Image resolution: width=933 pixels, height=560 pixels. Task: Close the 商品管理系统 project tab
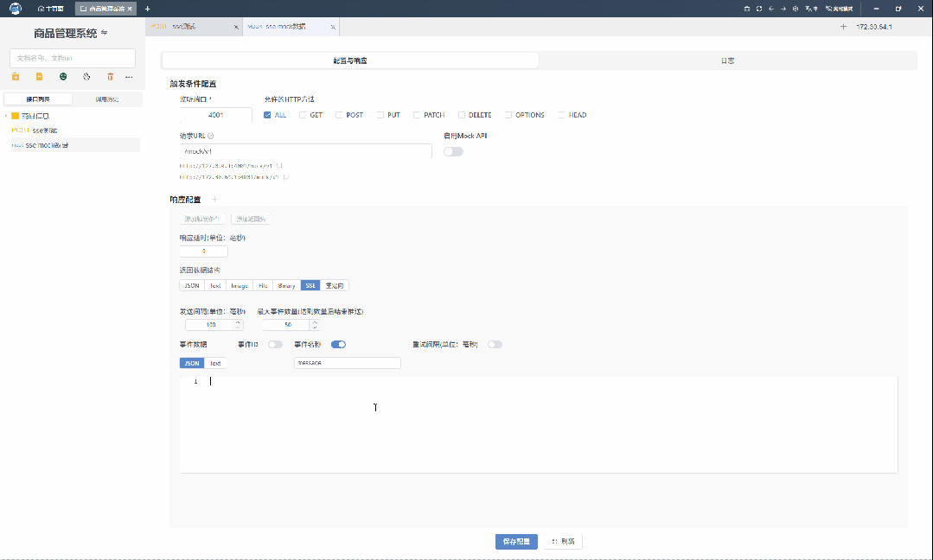tap(130, 9)
